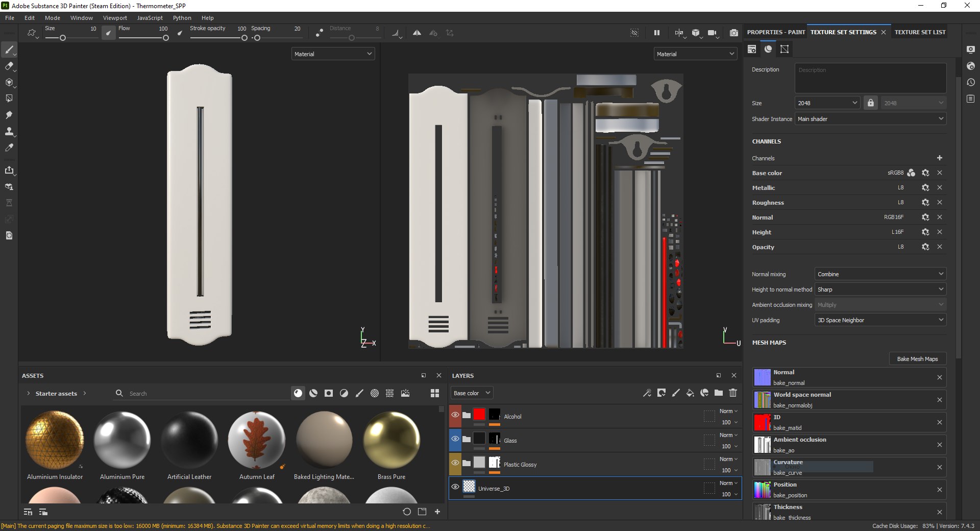Select the Paint brush tool

pyautogui.click(x=9, y=50)
